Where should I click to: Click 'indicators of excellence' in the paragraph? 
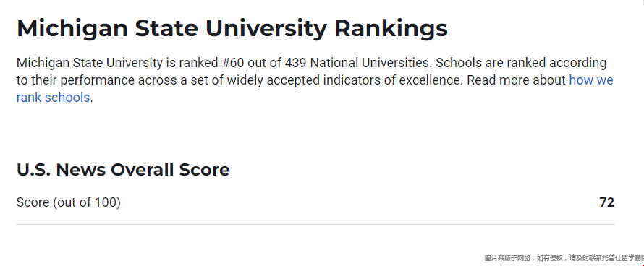click(x=393, y=80)
